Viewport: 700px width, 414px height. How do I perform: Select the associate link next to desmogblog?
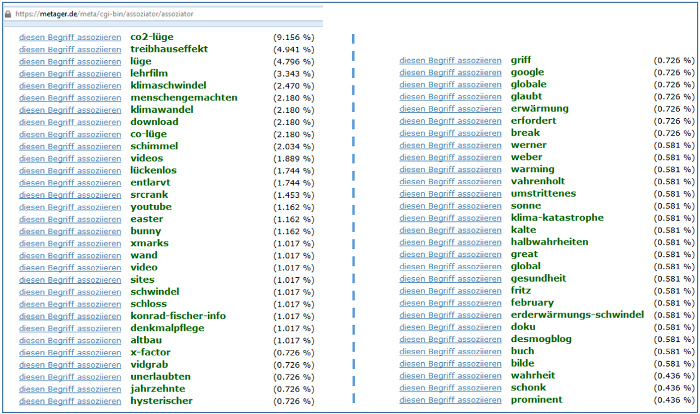click(450, 339)
